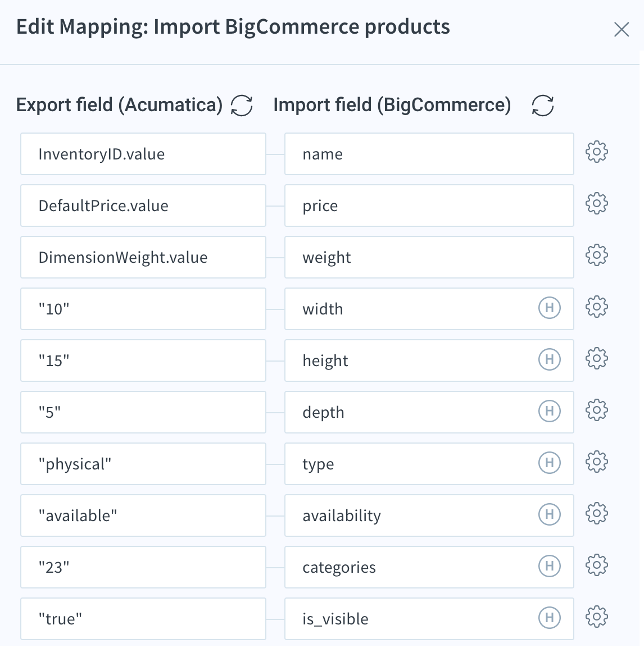This screenshot has width=644, height=648.
Task: Click hard-coded H icon on height
Action: (549, 359)
